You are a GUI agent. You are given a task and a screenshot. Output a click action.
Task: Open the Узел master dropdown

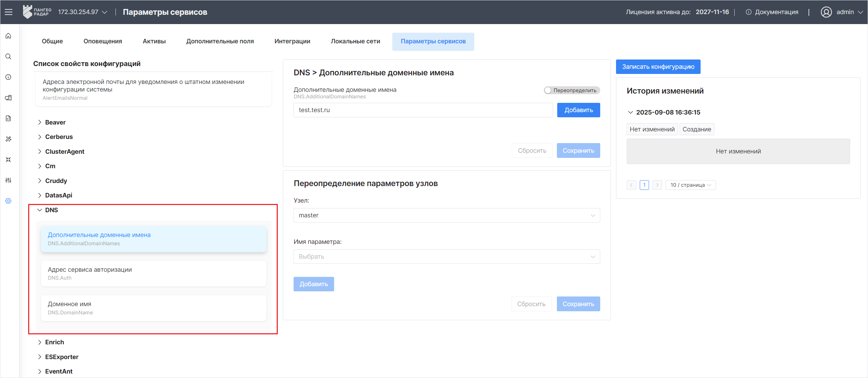[446, 215]
